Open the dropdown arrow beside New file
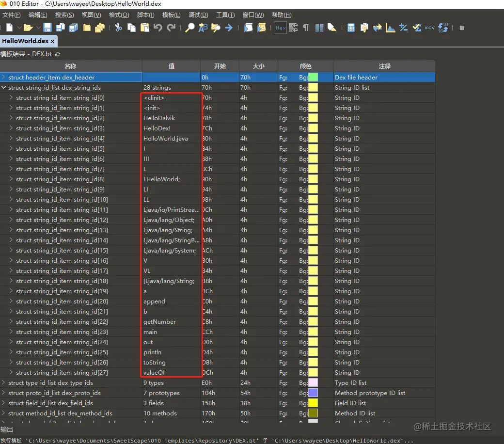Screen dimensions: 504x444 [x=19, y=28]
